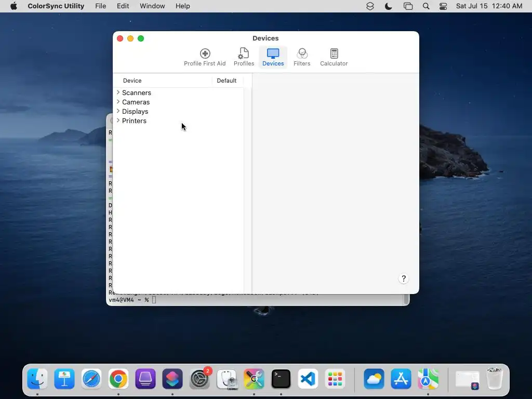The width and height of the screenshot is (532, 399).
Task: Open the File menu
Action: [100, 6]
